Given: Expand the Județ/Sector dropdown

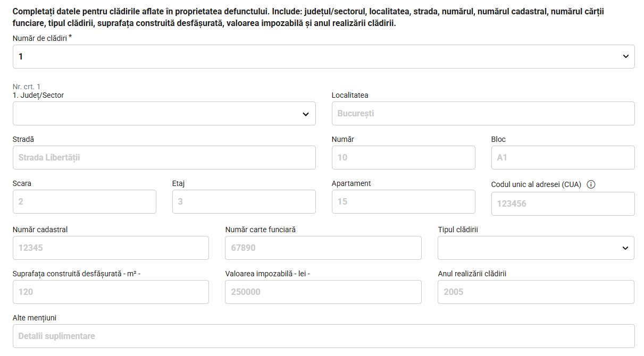Looking at the screenshot, I should coord(164,114).
